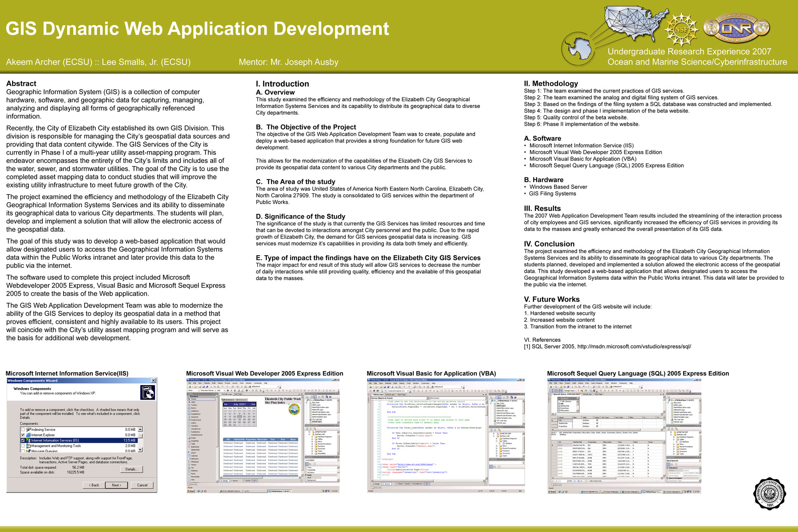
Task: Select the '56.2 MB' total disk space value
Action: [x=78, y=467]
